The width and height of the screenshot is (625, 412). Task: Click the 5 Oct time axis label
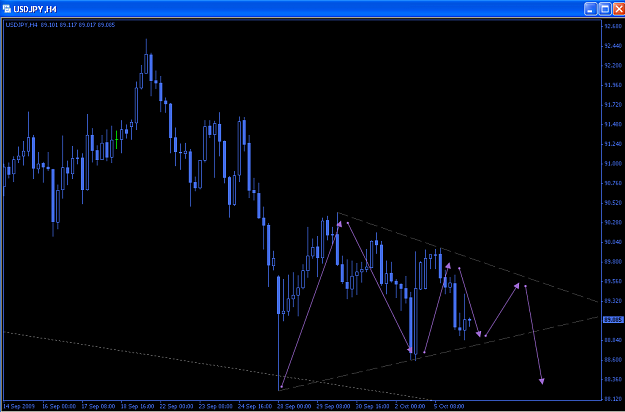click(450, 406)
